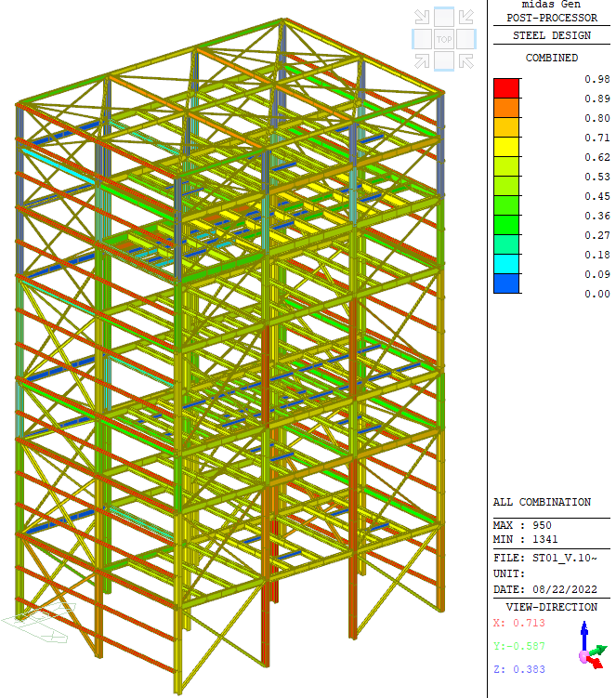Click the legend value 0.36
The image size is (616, 698).
coord(597,216)
